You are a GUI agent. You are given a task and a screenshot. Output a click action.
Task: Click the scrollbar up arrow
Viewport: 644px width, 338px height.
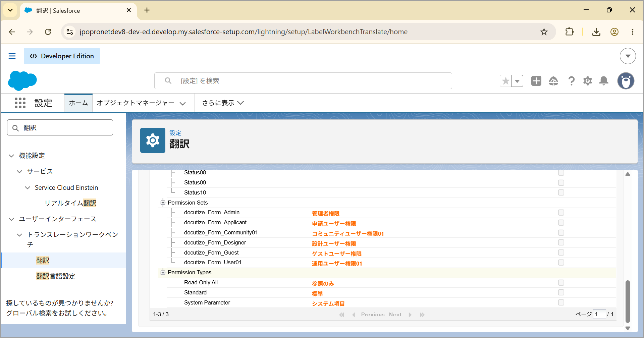coord(628,174)
